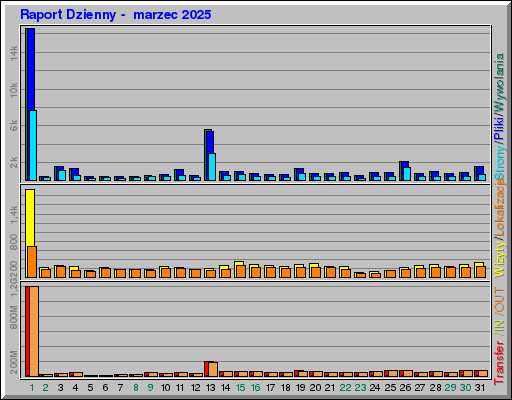
Task: Click the '/IN' legend label
Action: 500,327
